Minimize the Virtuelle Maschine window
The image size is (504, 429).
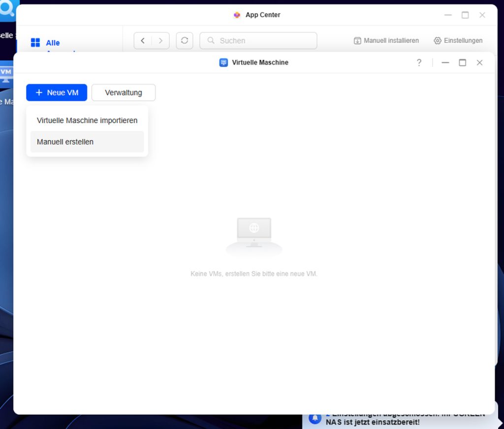pos(445,62)
